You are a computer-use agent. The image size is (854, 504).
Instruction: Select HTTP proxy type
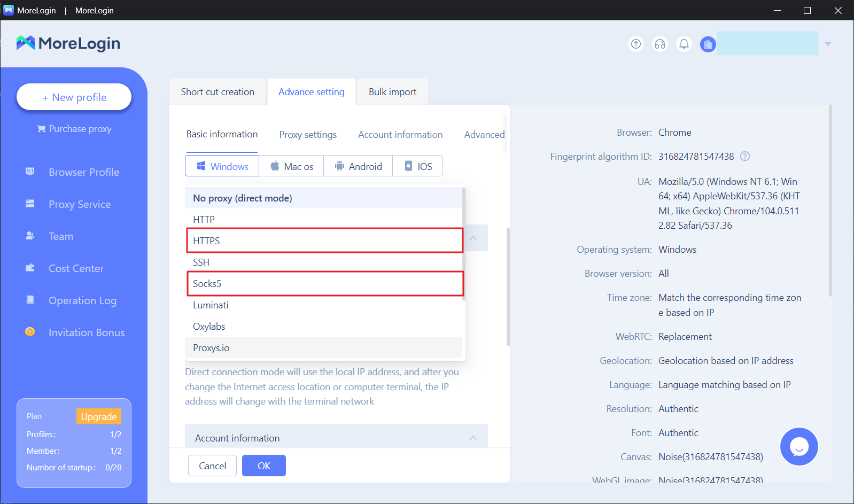pyautogui.click(x=323, y=219)
